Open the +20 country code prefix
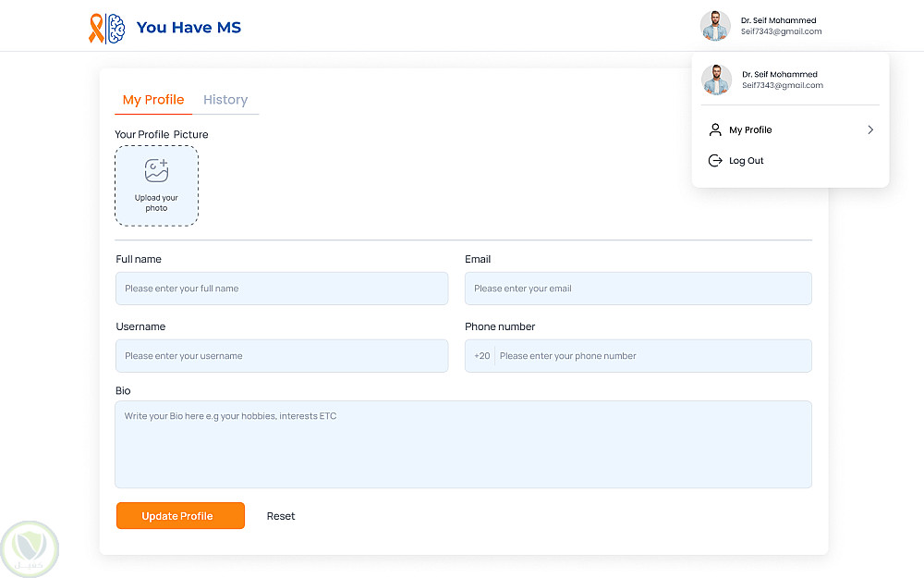The width and height of the screenshot is (924, 578). tap(482, 356)
